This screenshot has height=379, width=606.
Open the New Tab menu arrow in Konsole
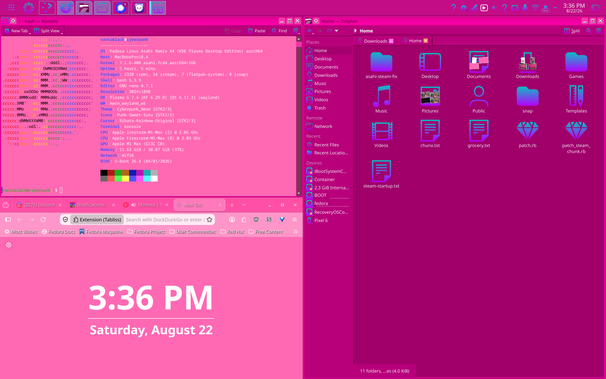click(x=30, y=33)
